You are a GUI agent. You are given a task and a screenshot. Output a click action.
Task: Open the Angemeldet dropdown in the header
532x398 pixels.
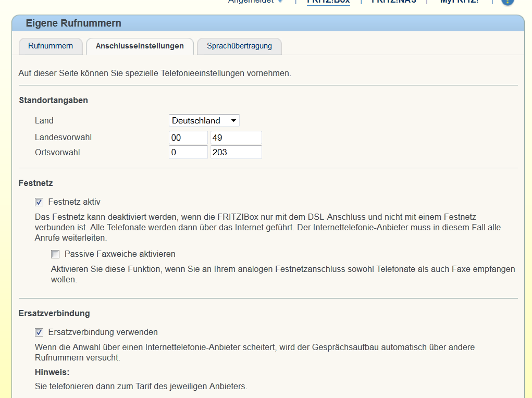[x=255, y=2]
